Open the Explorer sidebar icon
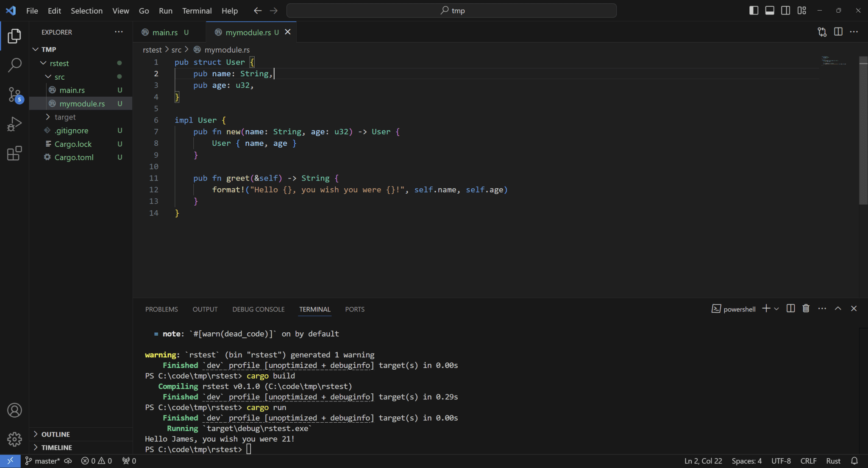Viewport: 868px width, 468px height. tap(15, 36)
